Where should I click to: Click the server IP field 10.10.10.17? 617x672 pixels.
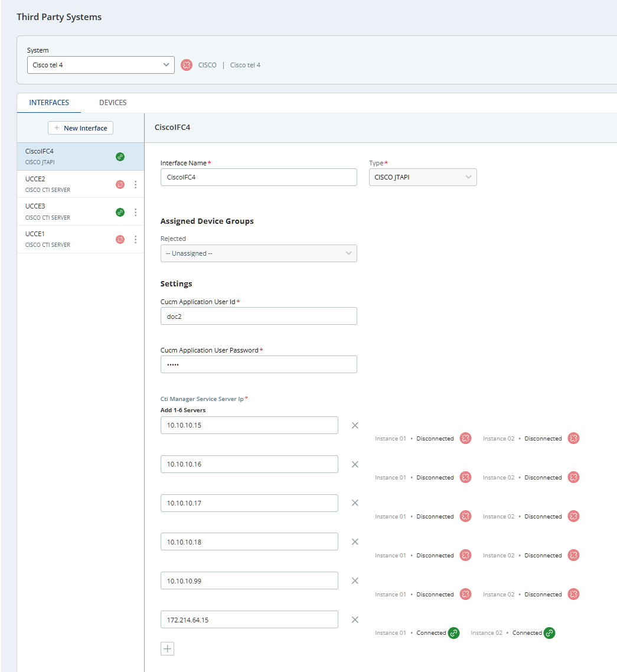tap(249, 503)
